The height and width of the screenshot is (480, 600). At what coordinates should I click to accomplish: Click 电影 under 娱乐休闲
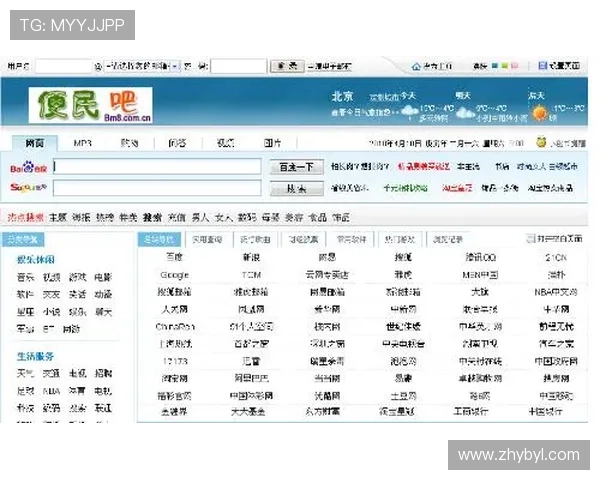(103, 277)
